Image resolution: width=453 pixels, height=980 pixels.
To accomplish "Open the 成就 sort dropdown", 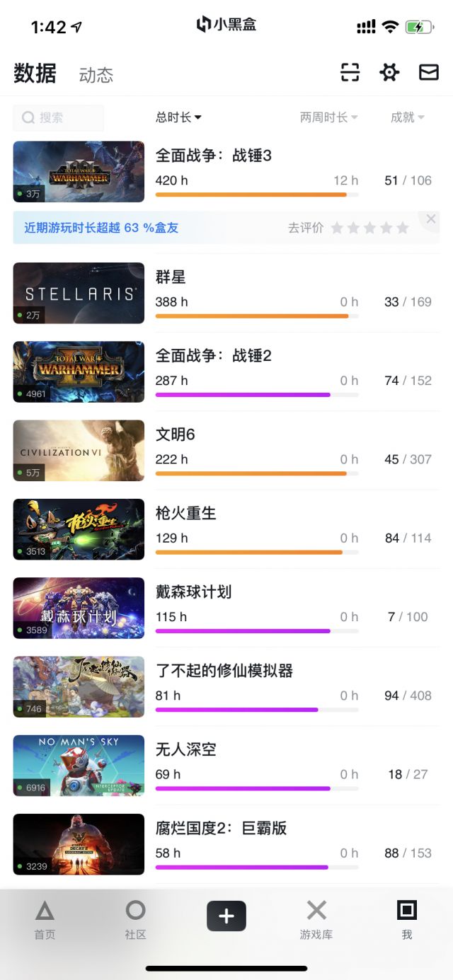I will tap(407, 117).
